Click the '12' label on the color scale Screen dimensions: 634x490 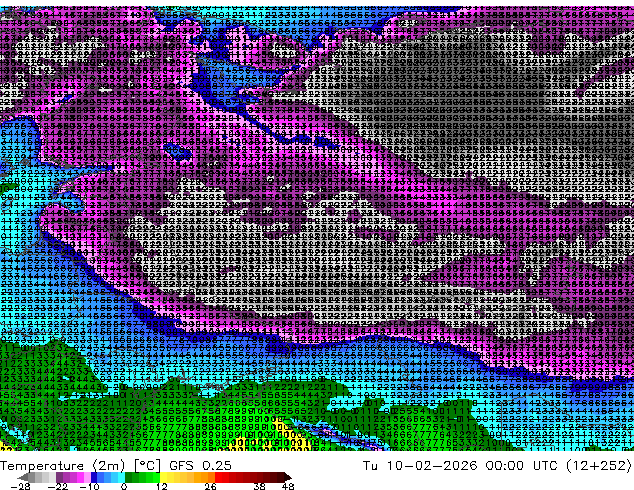pyautogui.click(x=162, y=486)
